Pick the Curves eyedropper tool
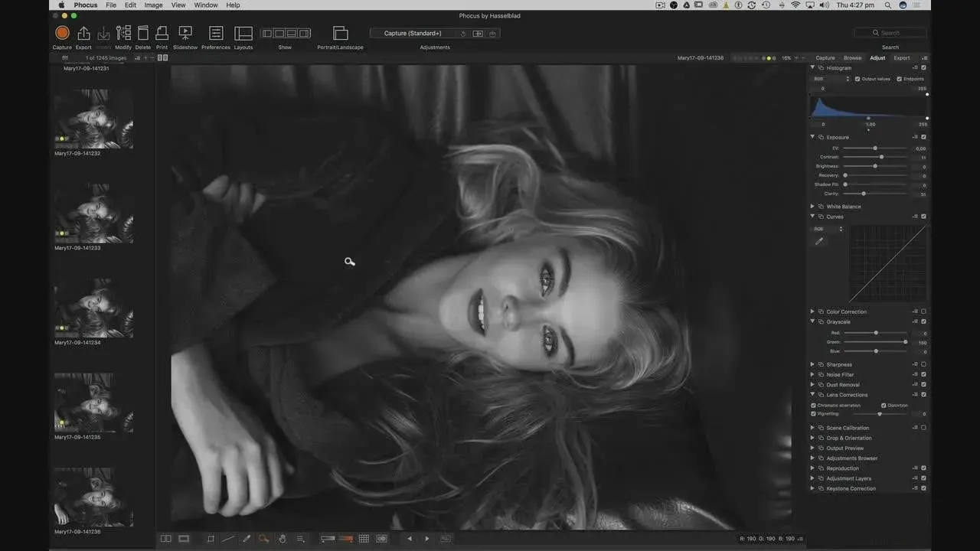 click(x=819, y=241)
